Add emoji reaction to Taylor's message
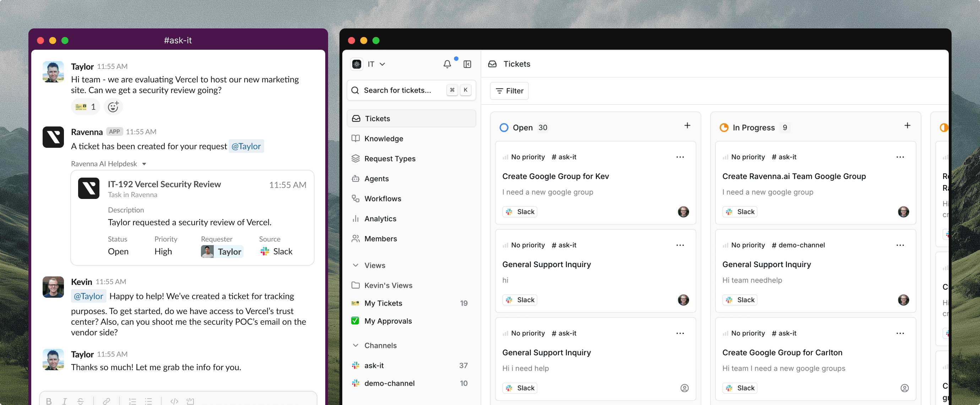This screenshot has height=405, width=980. coord(113,107)
